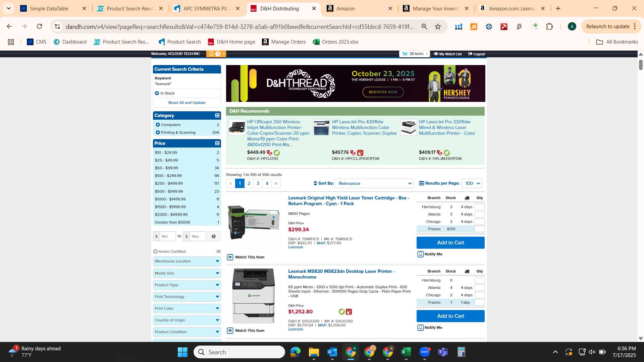Switch to the APC SYMMETRA PX tab
Image resolution: width=644 pixels, height=362 pixels.
pyautogui.click(x=207, y=9)
